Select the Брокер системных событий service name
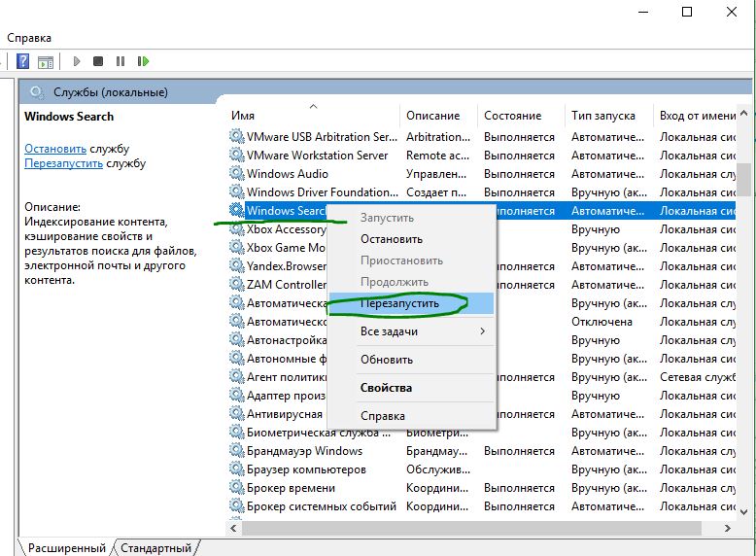The image size is (756, 556). point(322,506)
